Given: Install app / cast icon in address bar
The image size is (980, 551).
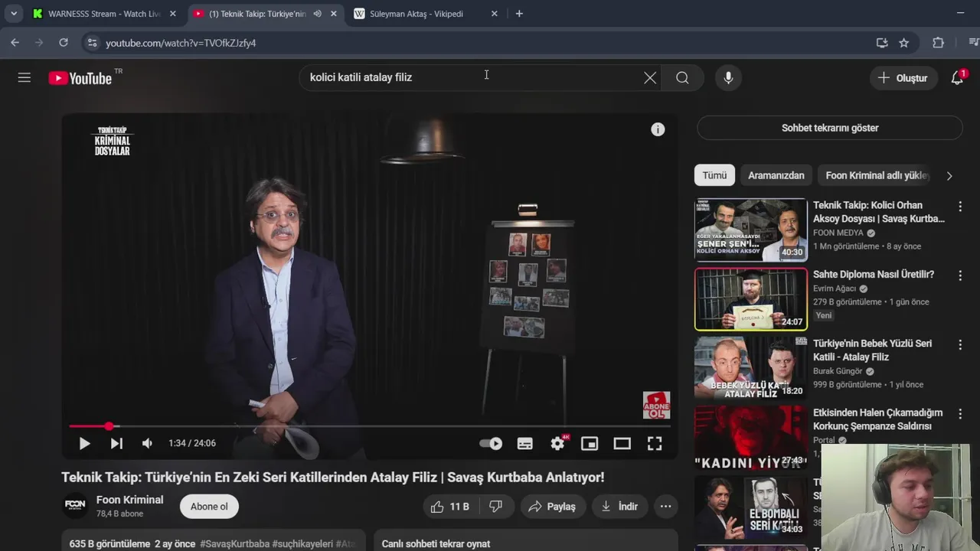Looking at the screenshot, I should (882, 43).
